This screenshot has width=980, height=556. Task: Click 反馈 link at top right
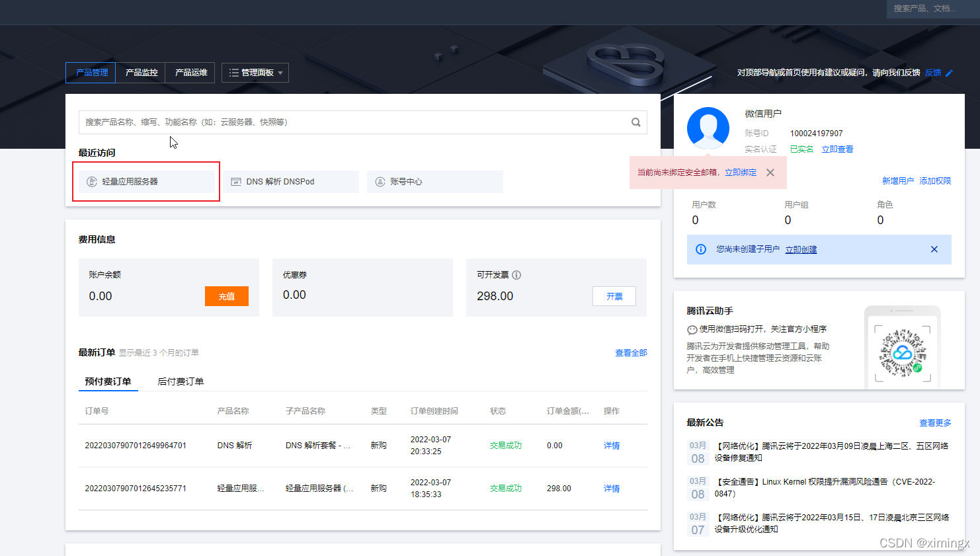pos(933,73)
